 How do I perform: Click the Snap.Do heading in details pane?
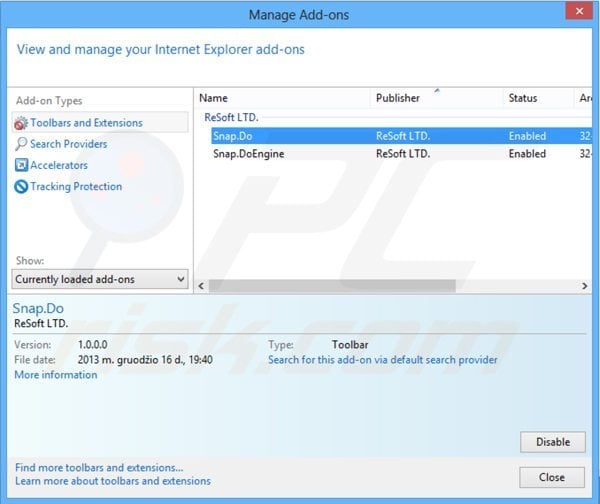click(38, 308)
